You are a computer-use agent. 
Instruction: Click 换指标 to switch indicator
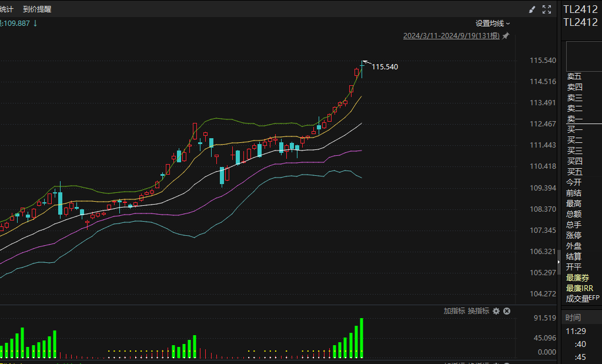[x=479, y=311]
